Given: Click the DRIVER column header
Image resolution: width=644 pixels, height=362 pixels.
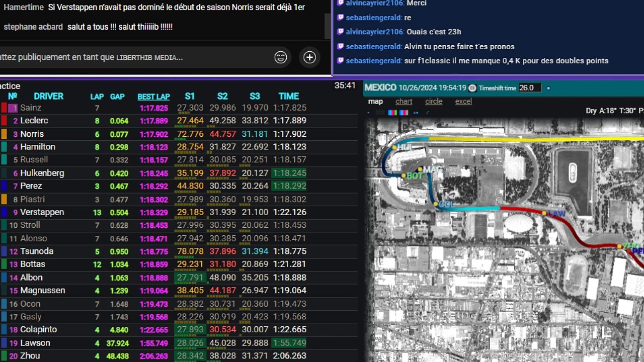Looking at the screenshot, I should coord(48,96).
